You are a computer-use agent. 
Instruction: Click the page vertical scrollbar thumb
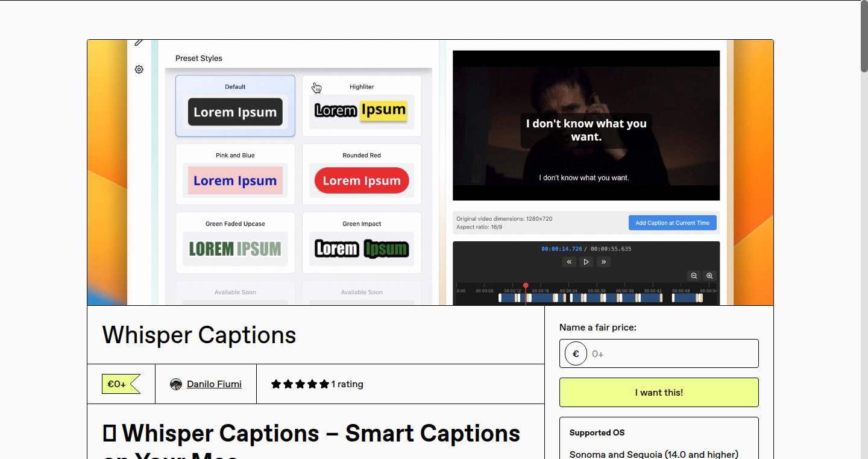pos(864,36)
